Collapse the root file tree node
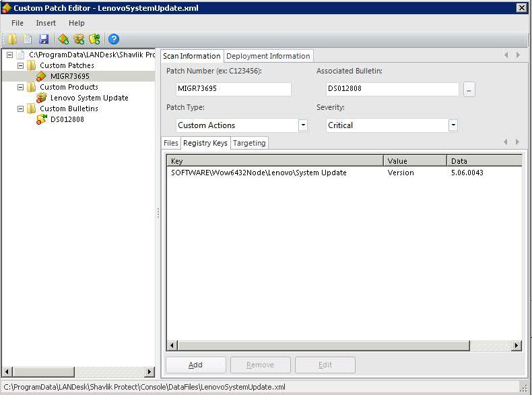Screen dimensions: 532x395 (10, 55)
